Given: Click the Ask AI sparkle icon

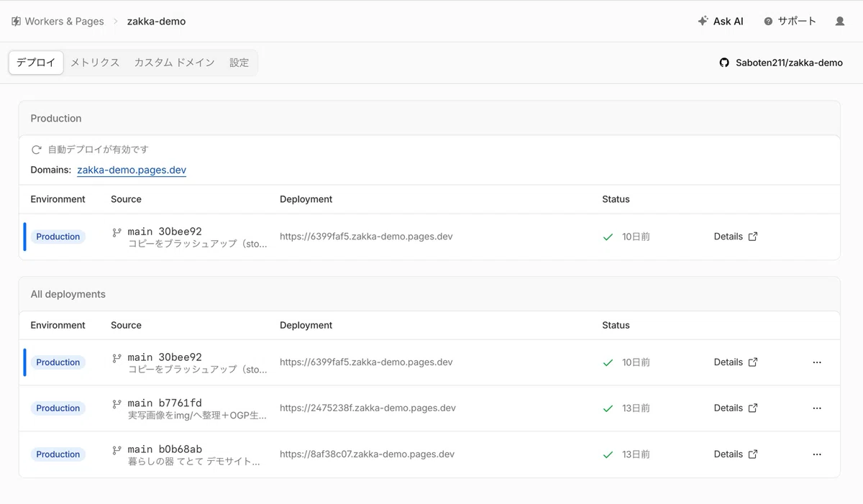Looking at the screenshot, I should point(703,21).
